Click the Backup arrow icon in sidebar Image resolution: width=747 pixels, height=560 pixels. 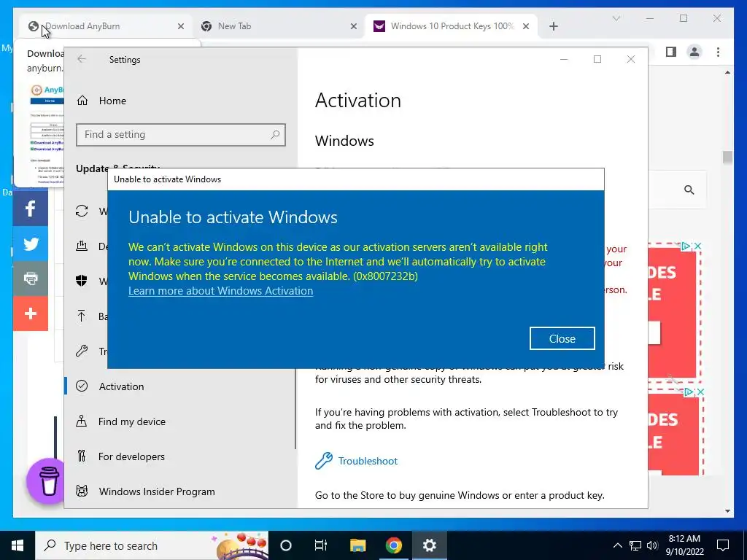[82, 316]
